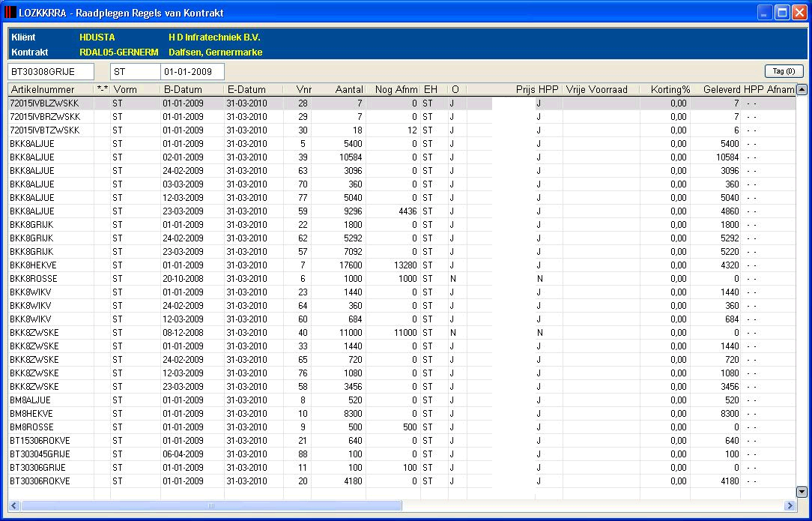Click the vertical scrollbar down arrow
812x521 pixels.
(x=802, y=492)
